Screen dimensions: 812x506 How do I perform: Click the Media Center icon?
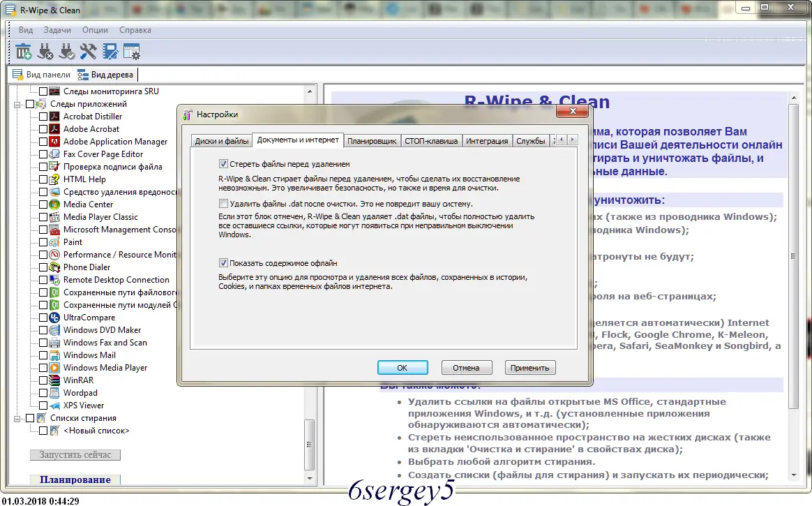[54, 204]
